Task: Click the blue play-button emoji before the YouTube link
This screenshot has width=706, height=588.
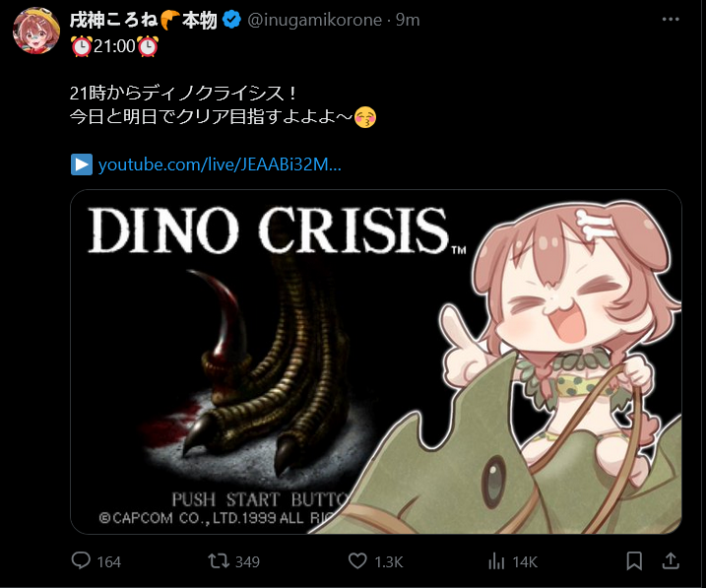Action: click(x=82, y=164)
